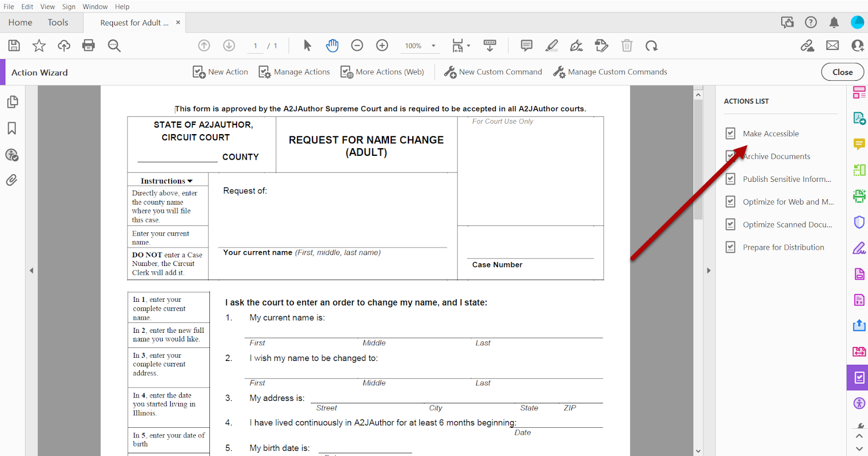The width and height of the screenshot is (868, 456).
Task: Open the File menu
Action: (9, 7)
